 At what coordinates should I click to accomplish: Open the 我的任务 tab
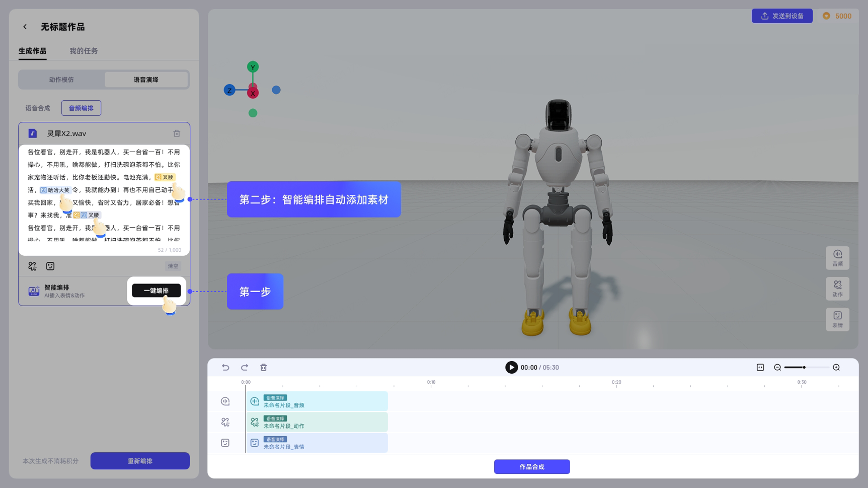coord(84,51)
